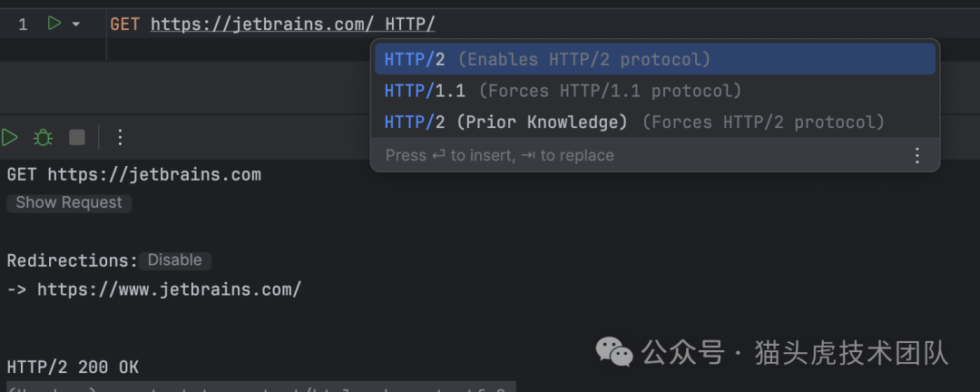Click the Rerun icon in the tool window
Screen dimensions: 980x392
coord(9,137)
